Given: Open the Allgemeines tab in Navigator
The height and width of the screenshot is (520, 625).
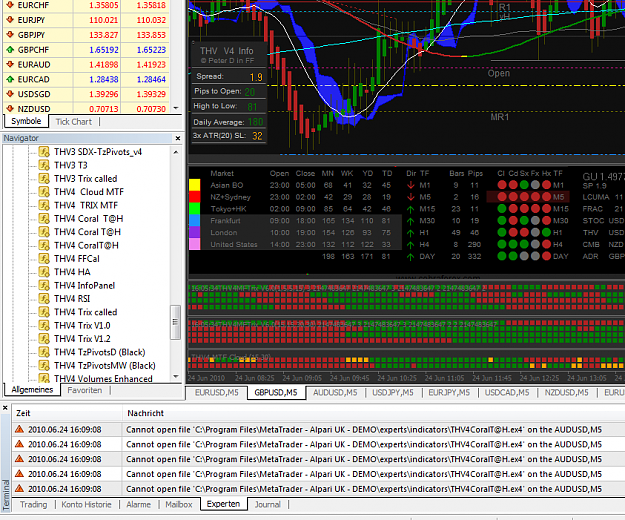Looking at the screenshot, I should tap(32, 390).
